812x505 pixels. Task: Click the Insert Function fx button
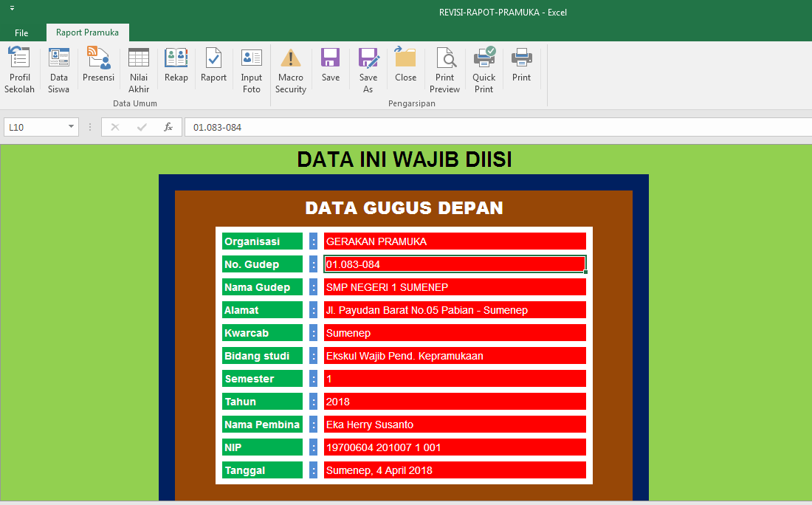click(168, 126)
